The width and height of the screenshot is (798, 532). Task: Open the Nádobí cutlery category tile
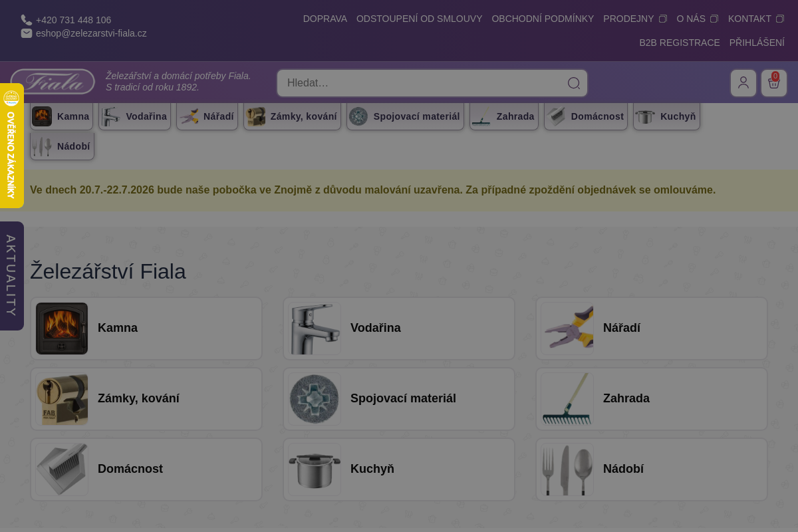[x=652, y=469]
